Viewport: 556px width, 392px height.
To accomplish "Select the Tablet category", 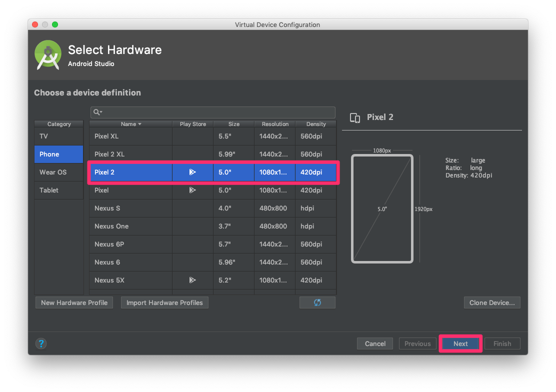I will 59,190.
